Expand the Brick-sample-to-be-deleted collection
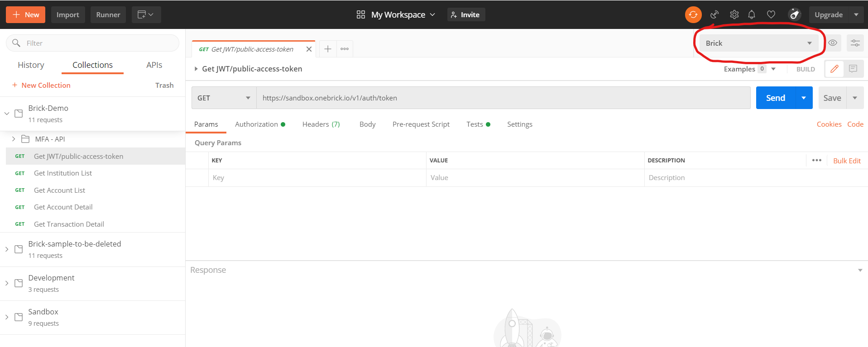This screenshot has height=347, width=868. point(7,249)
